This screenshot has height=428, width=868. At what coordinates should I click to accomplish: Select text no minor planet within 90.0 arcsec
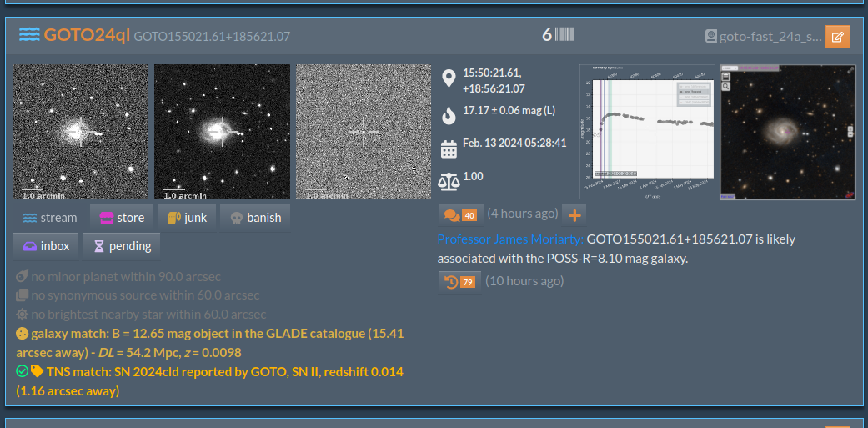coord(126,277)
